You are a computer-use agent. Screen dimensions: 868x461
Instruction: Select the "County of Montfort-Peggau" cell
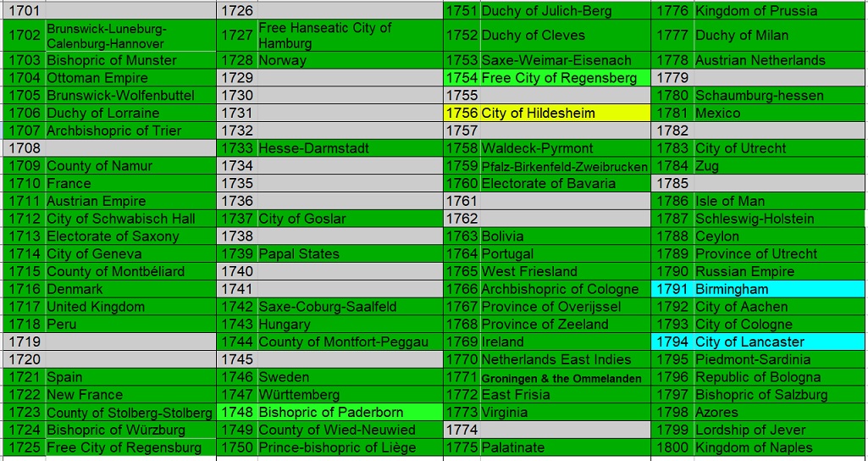[x=350, y=342]
